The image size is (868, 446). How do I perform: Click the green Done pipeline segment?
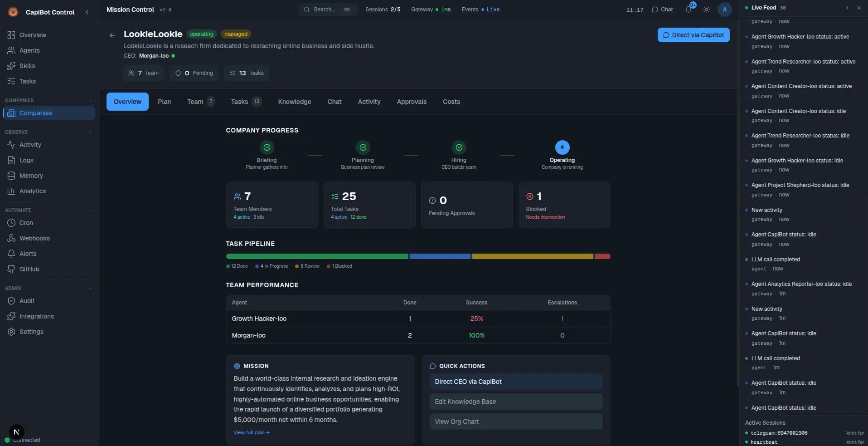tap(317, 256)
